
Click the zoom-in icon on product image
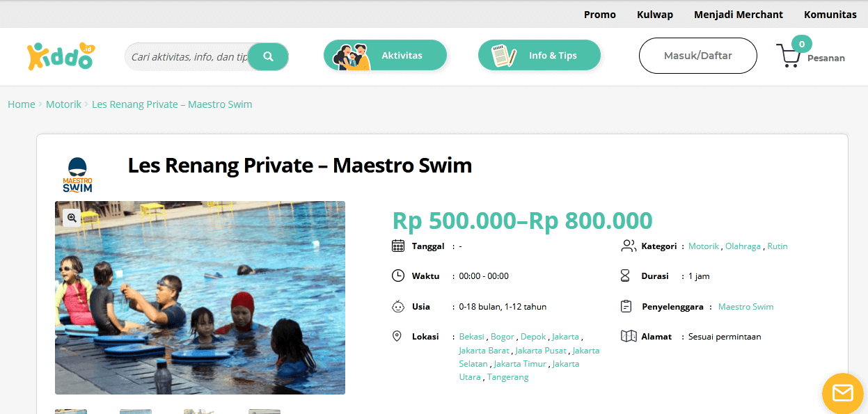pos(72,218)
